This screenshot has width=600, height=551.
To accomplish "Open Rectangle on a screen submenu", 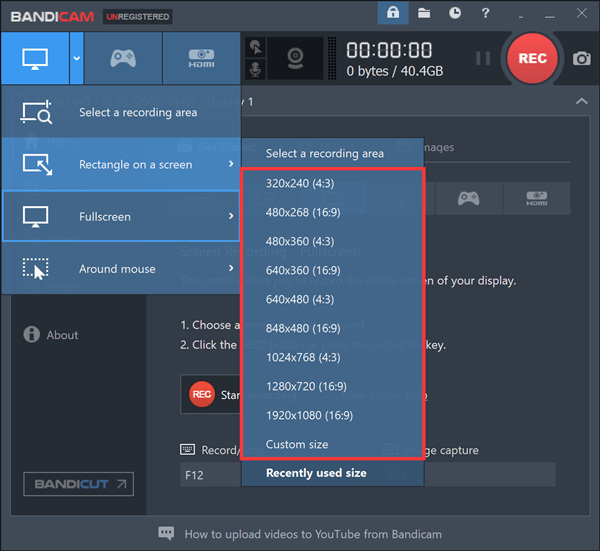I will 121,164.
